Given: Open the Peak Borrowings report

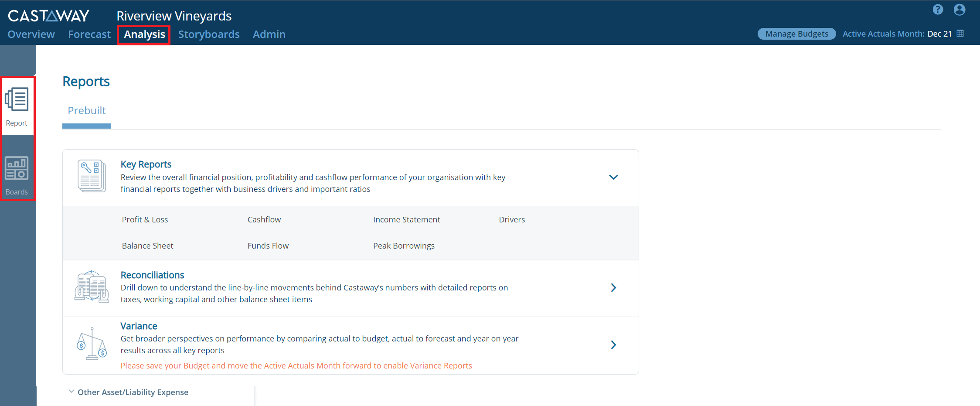Looking at the screenshot, I should 404,246.
